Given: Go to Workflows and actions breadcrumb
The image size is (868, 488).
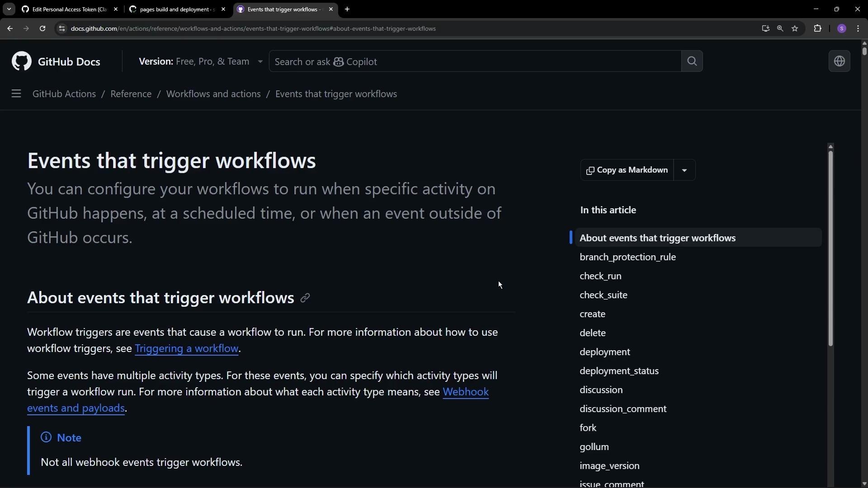Looking at the screenshot, I should [213, 94].
